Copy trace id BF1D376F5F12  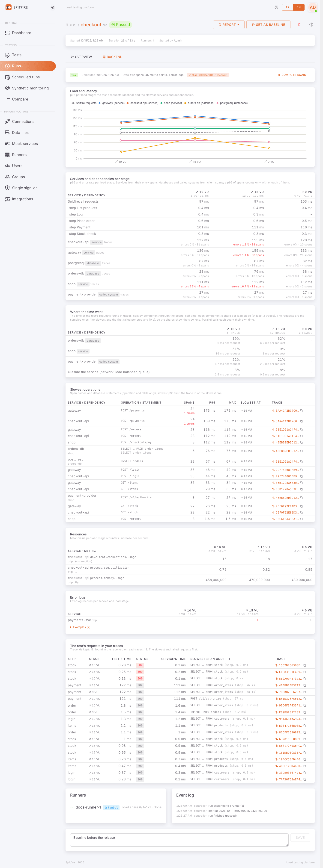coord(305,699)
